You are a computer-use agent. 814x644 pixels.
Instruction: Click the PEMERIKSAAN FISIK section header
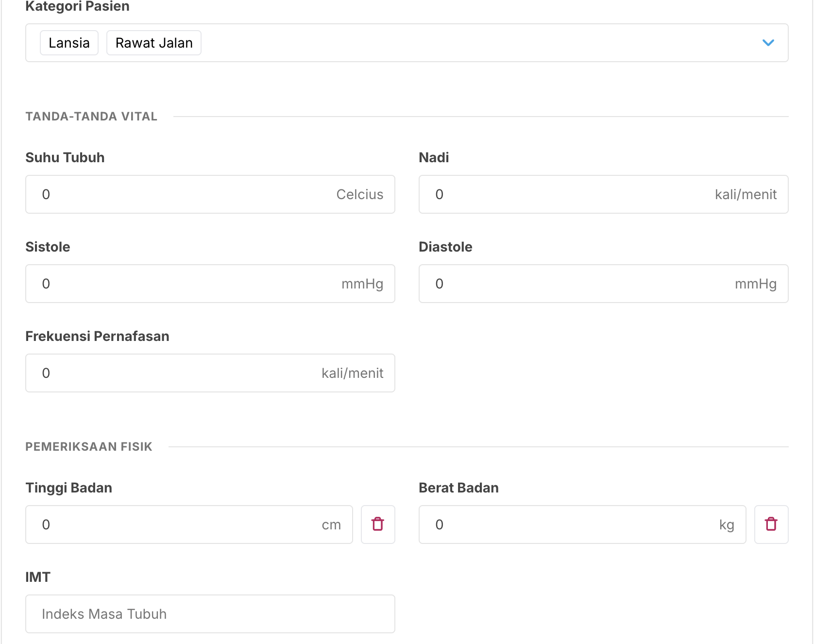coord(89,446)
